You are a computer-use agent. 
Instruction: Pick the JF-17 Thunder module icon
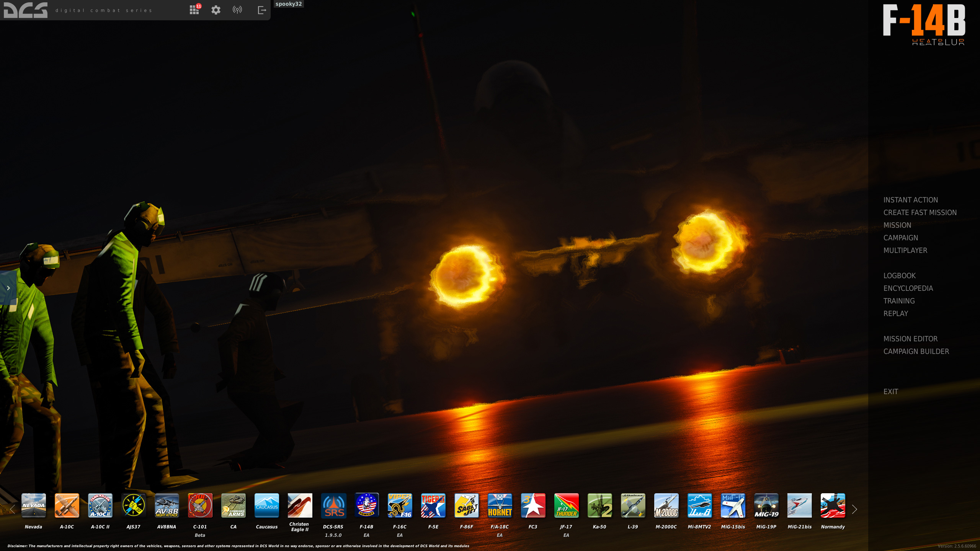pyautogui.click(x=566, y=505)
